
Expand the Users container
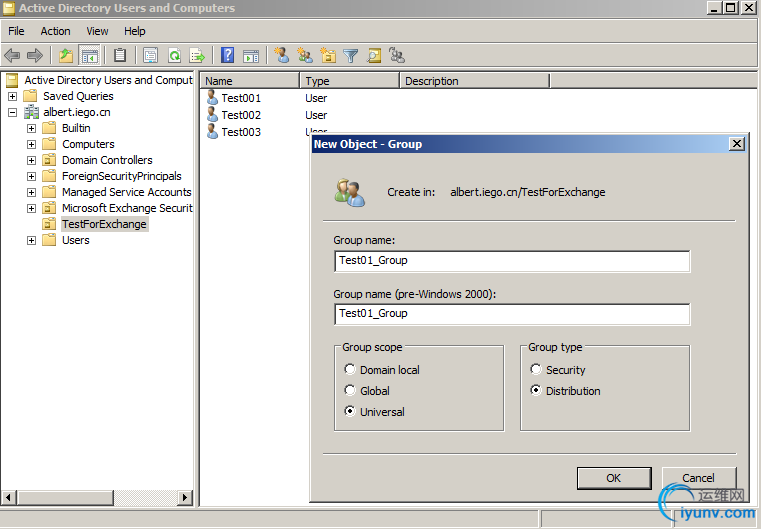(32, 240)
